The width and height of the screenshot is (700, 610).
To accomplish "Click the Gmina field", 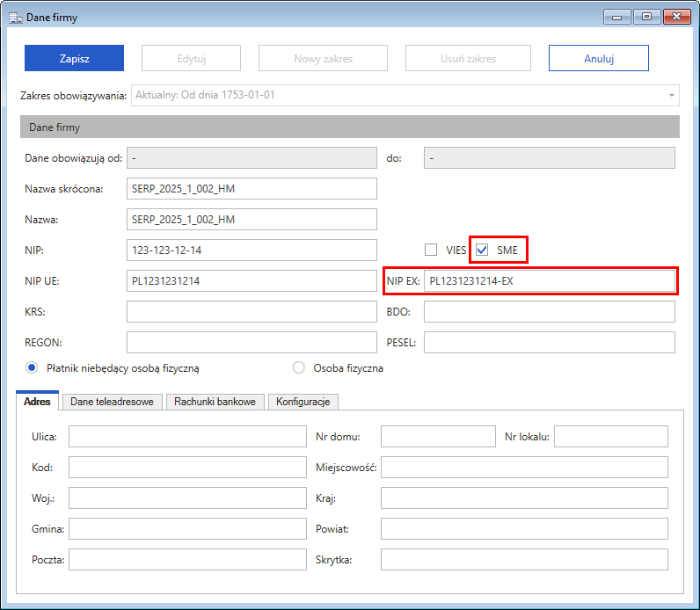I will click(x=187, y=528).
